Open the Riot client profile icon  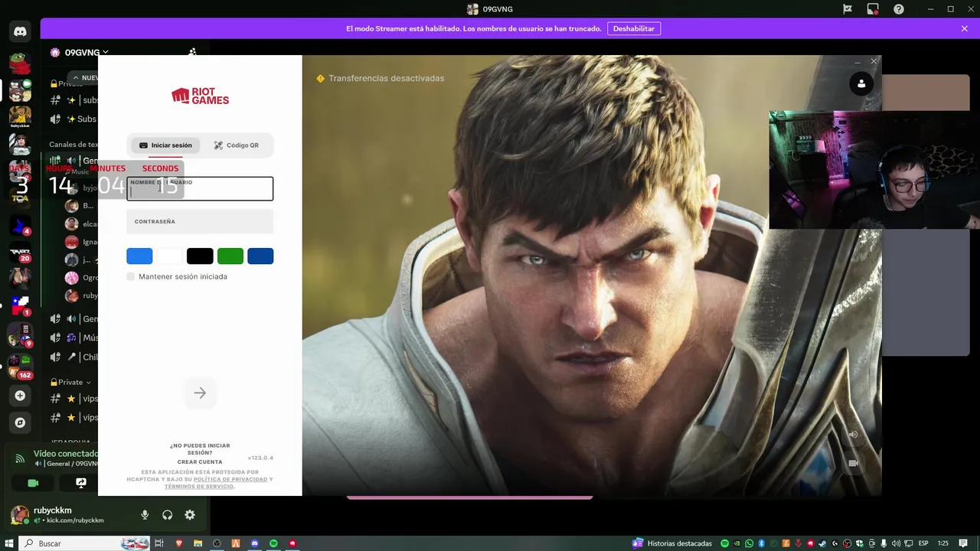pyautogui.click(x=861, y=84)
